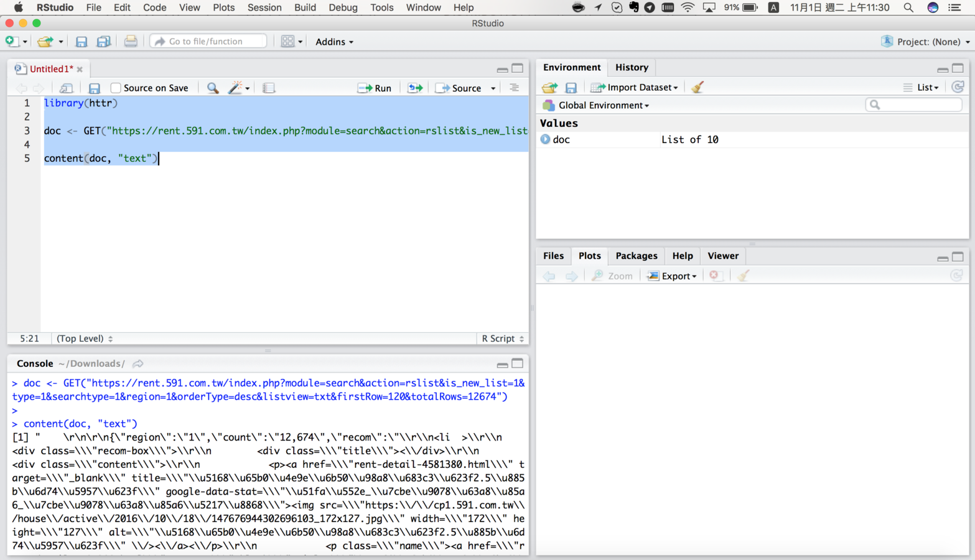975x560 pixels.
Task: Select the Untitled1 editor tab
Action: tap(51, 69)
